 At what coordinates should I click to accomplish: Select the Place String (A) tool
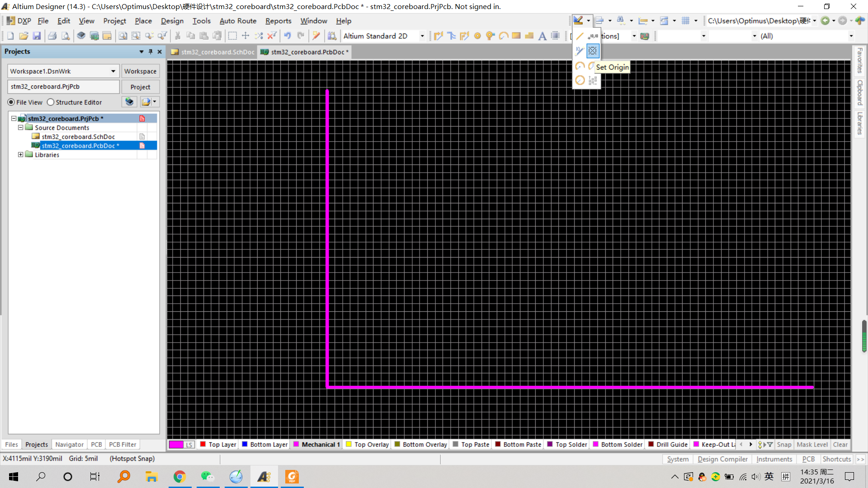542,36
